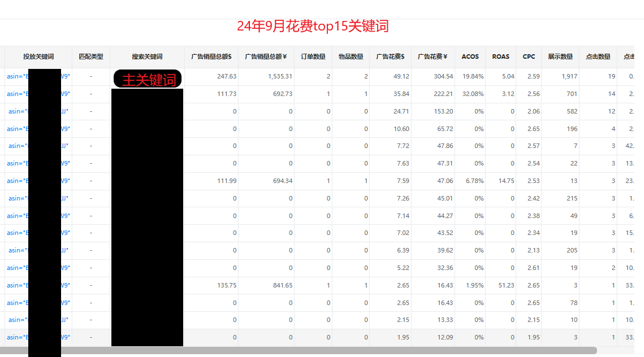The image size is (644, 357).
Task: Click the impressions value 205
Action: [572, 250]
